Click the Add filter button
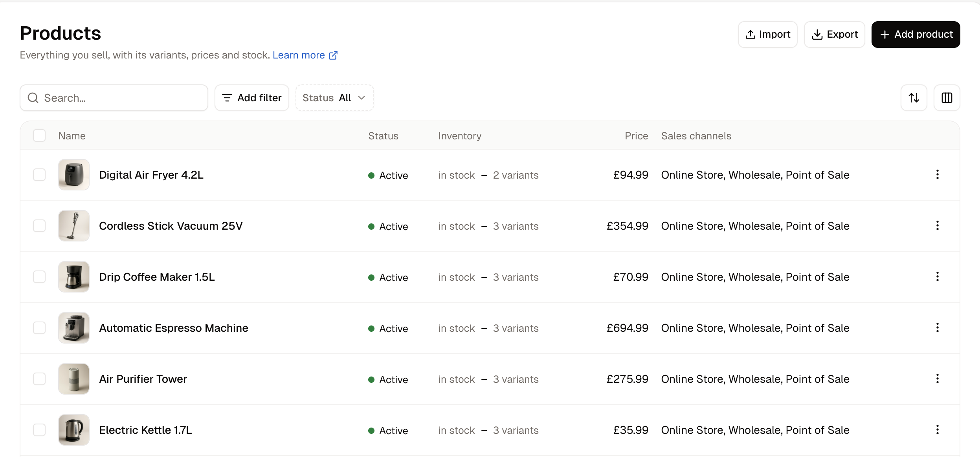Image resolution: width=980 pixels, height=457 pixels. point(251,98)
